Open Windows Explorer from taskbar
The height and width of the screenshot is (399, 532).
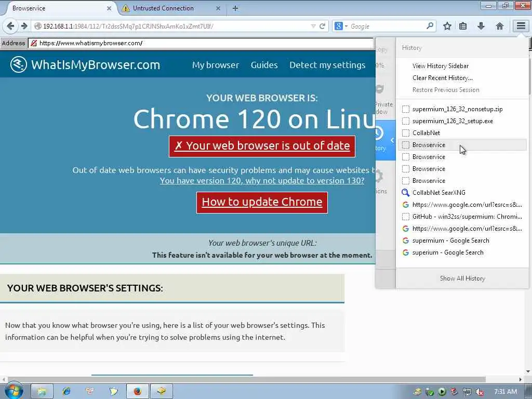(42, 392)
